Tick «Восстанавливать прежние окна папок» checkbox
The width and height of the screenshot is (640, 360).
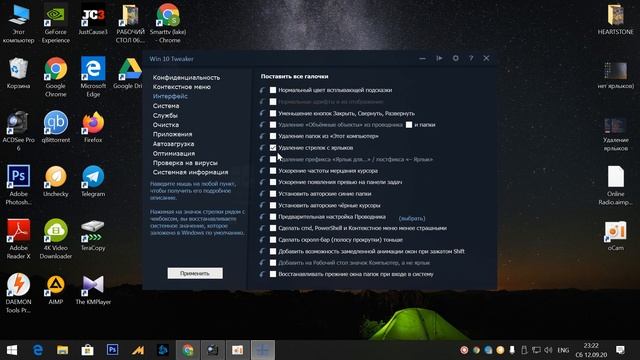tap(273, 274)
